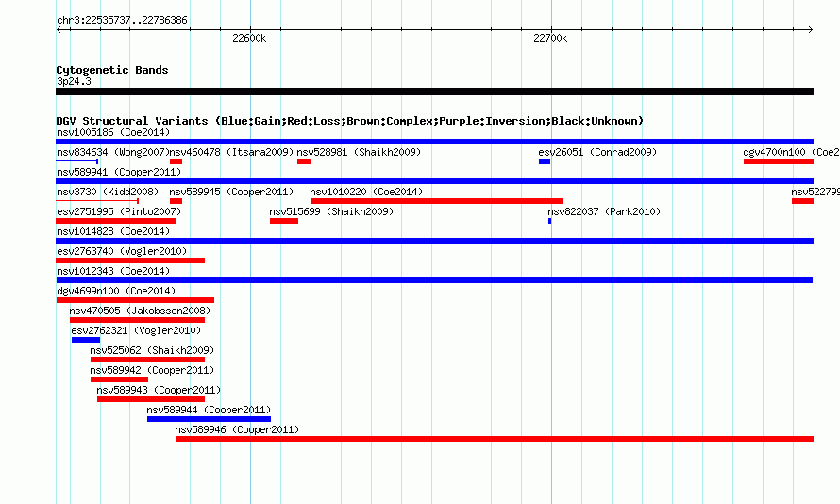Click the 22600k ruler label

249,38
